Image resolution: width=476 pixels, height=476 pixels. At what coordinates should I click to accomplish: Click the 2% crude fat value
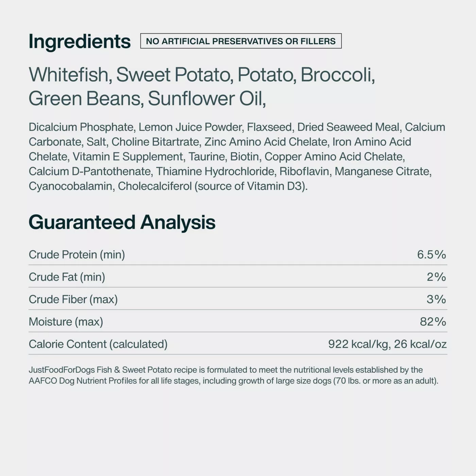click(436, 277)
